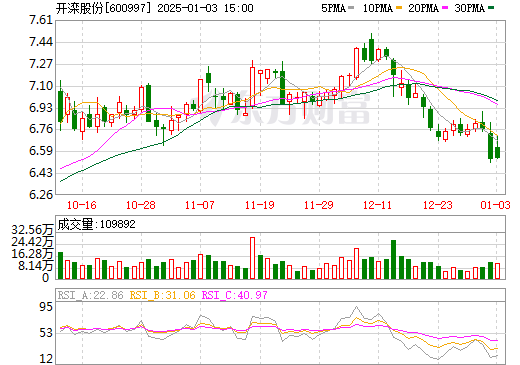Click the stock title 开滦股份[600997]
Image resolution: width=520 pixels, height=365 pixels.
tap(103, 8)
